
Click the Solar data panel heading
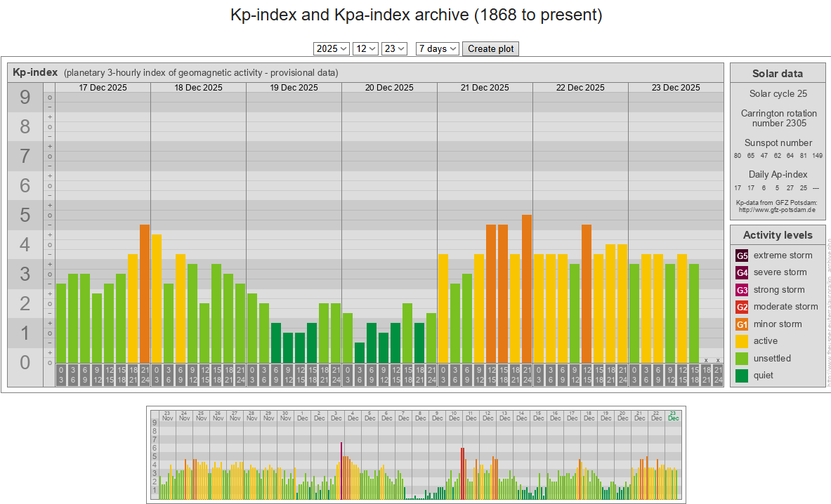[777, 74]
